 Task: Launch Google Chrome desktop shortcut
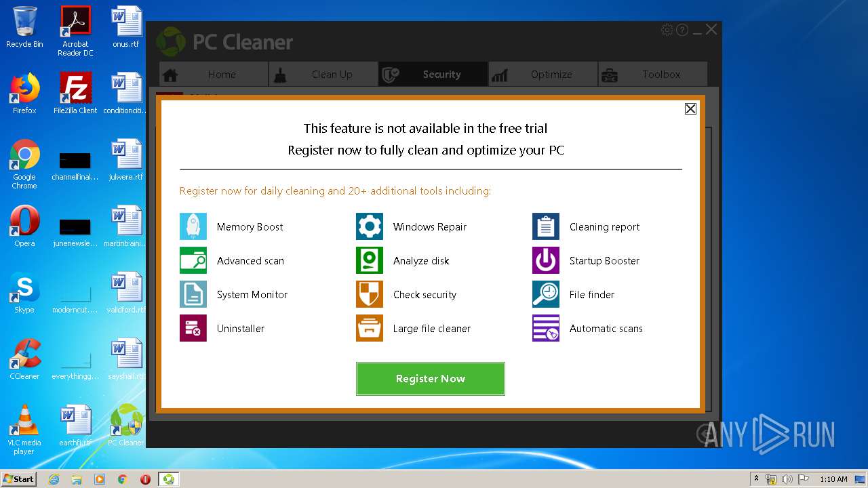24,164
